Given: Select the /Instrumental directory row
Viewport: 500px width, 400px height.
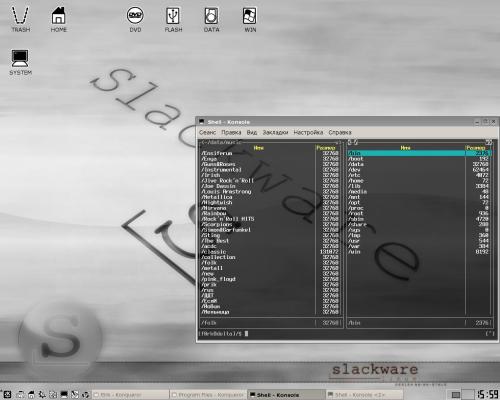Looking at the screenshot, I should click(x=270, y=170).
